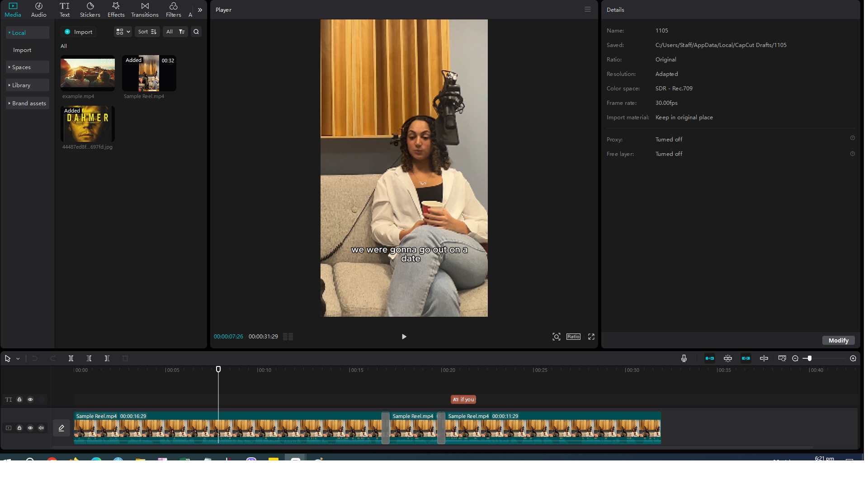This screenshot has width=868, height=488.
Task: Open the Stickers panel
Action: 90,9
